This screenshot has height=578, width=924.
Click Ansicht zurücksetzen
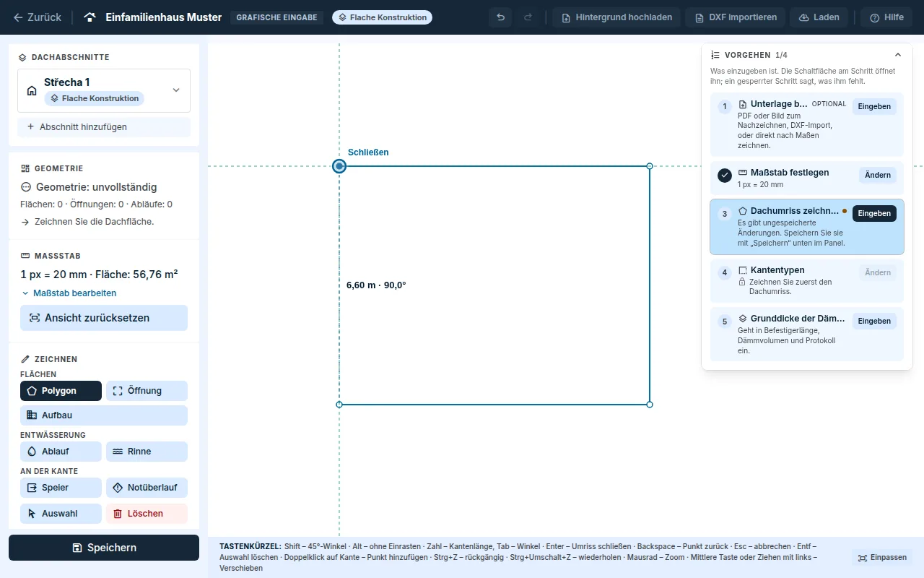pyautogui.click(x=104, y=318)
